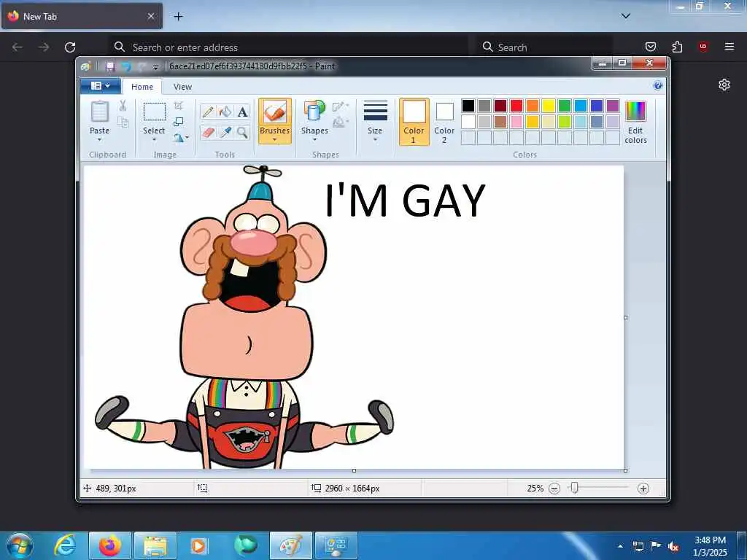
Task: Click the Select rectangle tool icon
Action: pyautogui.click(x=155, y=112)
